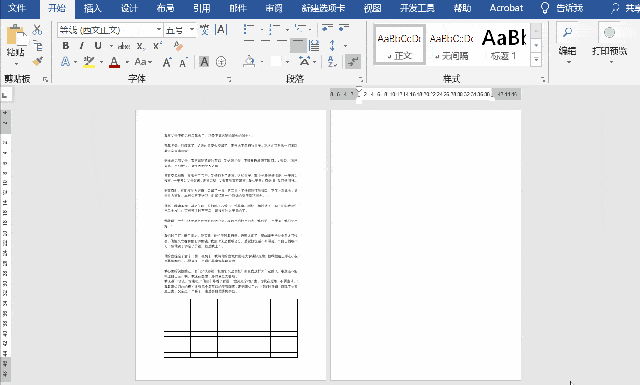This screenshot has width=640, height=385.
Task: Switch to the Design tab
Action: point(129,8)
